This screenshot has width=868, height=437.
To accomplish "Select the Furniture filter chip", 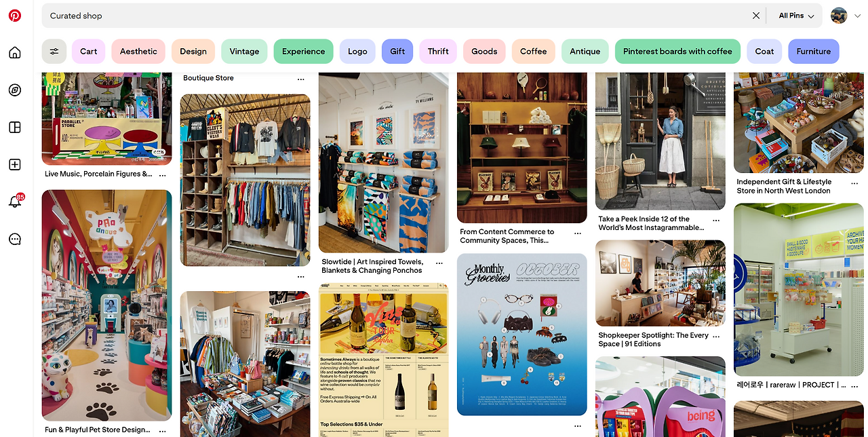I will (x=814, y=52).
